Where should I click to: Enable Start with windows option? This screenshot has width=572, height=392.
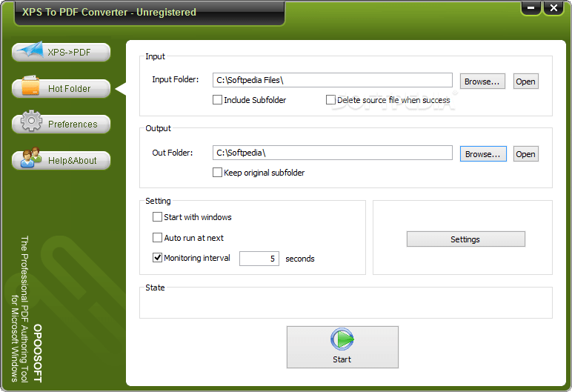(157, 217)
